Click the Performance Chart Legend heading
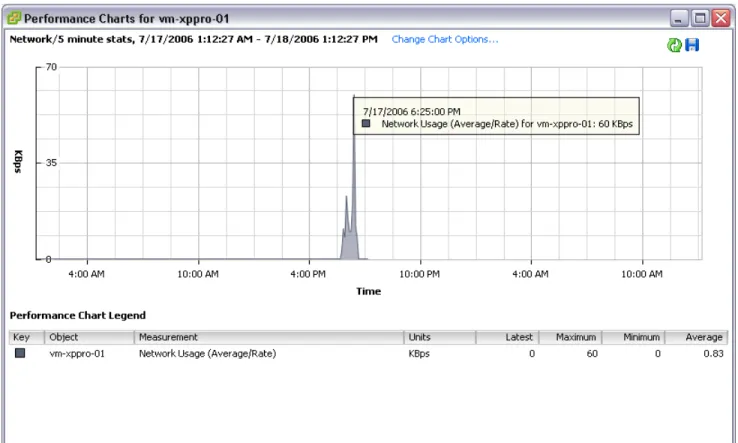The height and width of the screenshot is (443, 738). tap(78, 315)
